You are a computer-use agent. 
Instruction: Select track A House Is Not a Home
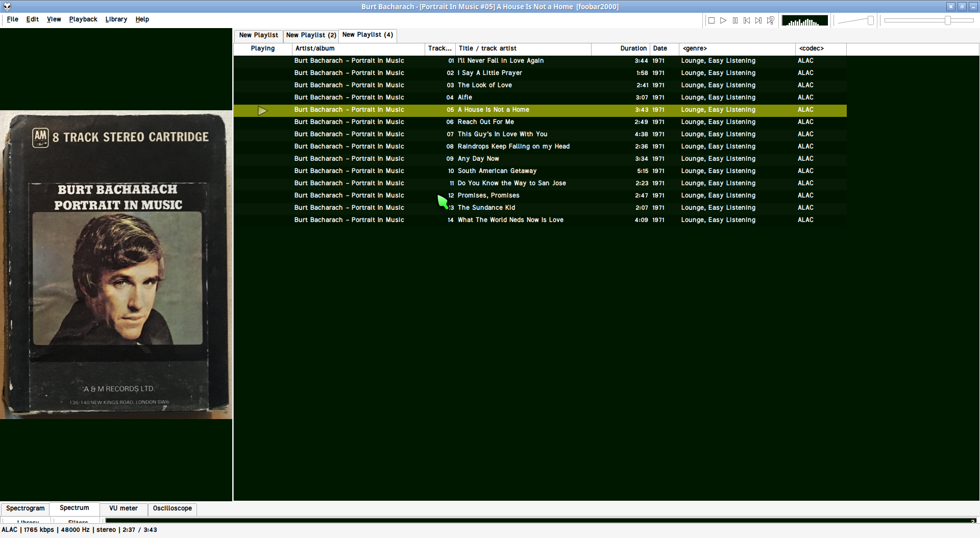pos(540,110)
